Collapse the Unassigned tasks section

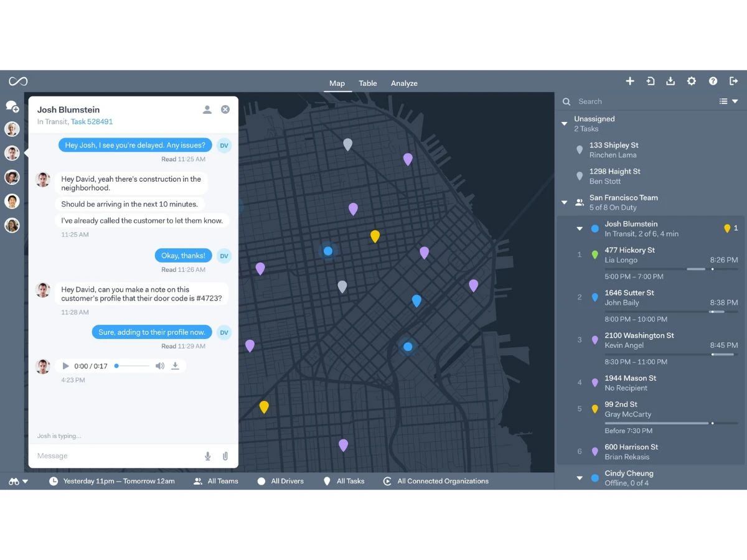click(x=565, y=124)
